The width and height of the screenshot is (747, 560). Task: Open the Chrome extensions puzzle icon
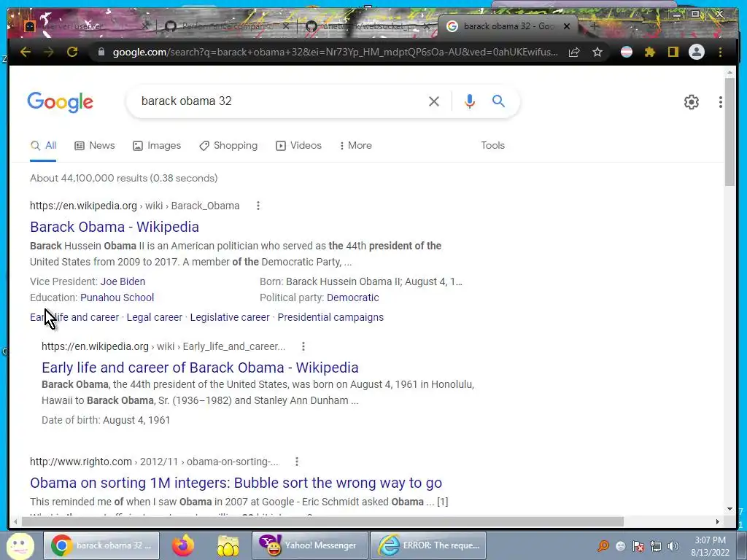tap(650, 52)
